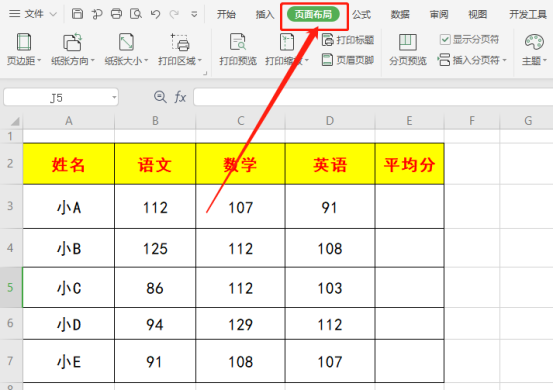Click the Undo arrow icon
554x391 pixels.
click(x=155, y=14)
